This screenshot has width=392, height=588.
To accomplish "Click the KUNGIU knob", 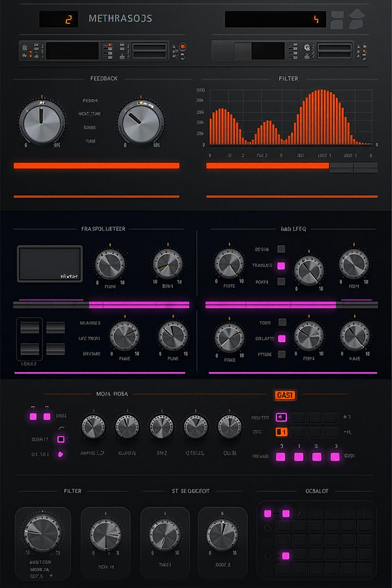I will coord(127,427).
